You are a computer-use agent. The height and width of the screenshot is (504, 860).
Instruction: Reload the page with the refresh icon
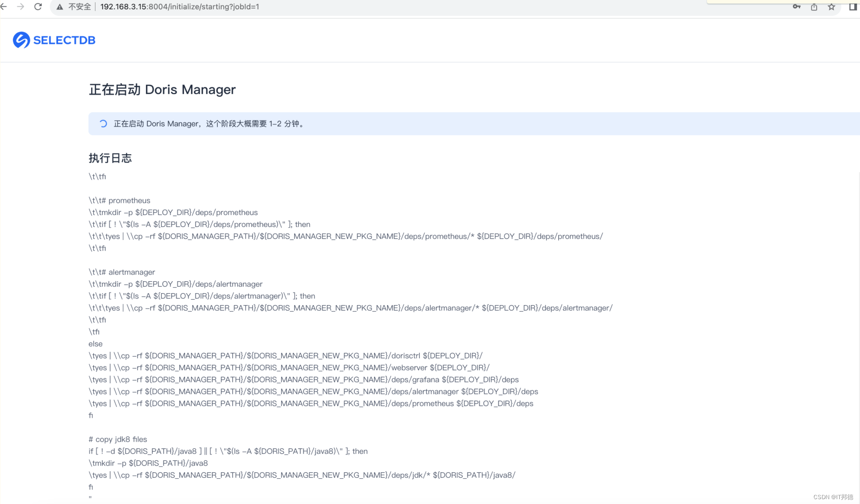[x=38, y=7]
